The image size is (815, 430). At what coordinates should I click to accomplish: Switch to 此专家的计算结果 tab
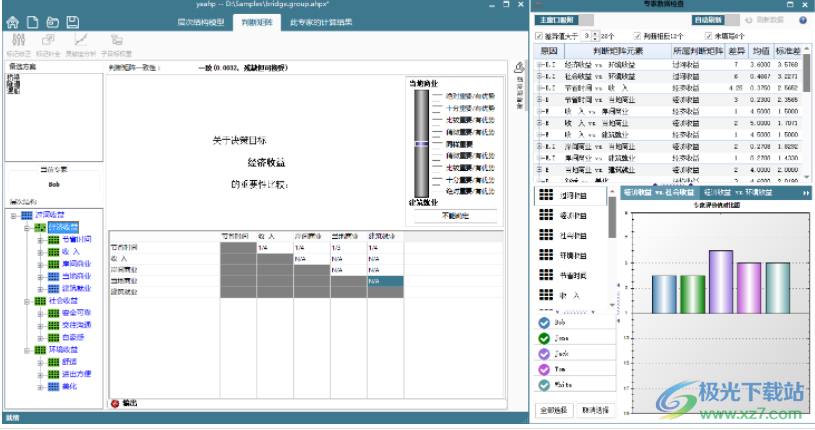click(321, 22)
